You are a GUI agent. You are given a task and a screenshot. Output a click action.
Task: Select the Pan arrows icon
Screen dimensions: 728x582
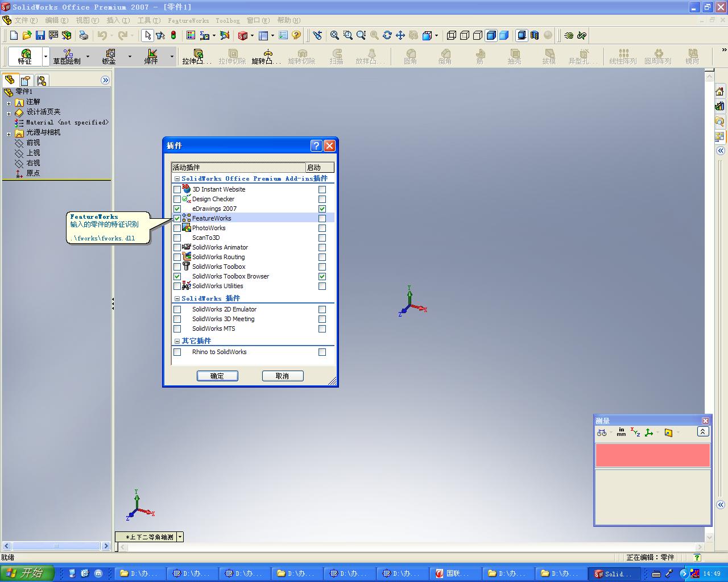click(x=400, y=35)
